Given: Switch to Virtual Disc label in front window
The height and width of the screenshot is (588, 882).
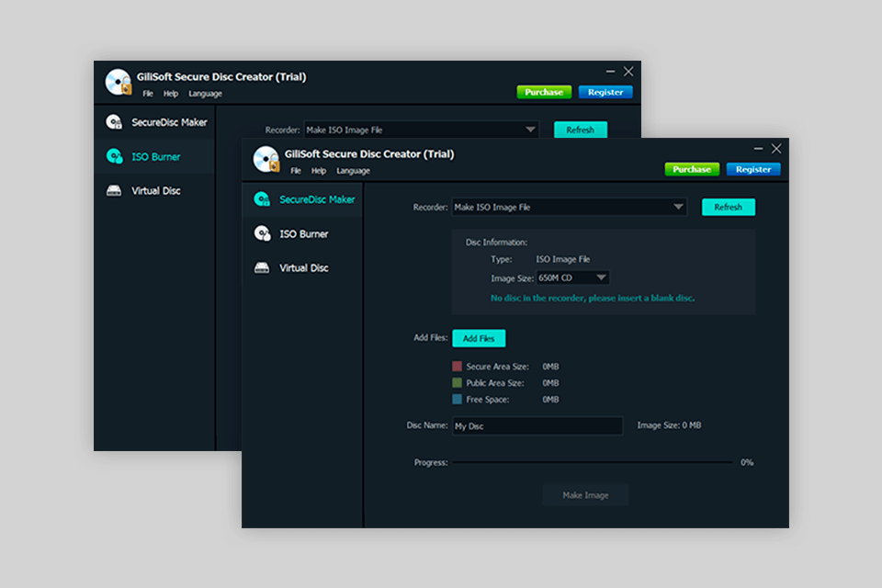Looking at the screenshot, I should point(304,268).
